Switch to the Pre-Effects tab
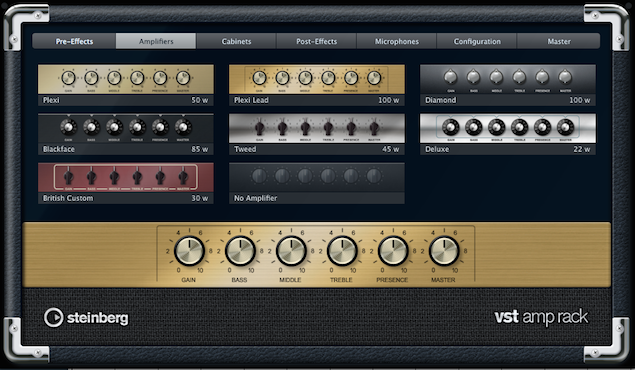The height and width of the screenshot is (370, 635). [x=74, y=41]
